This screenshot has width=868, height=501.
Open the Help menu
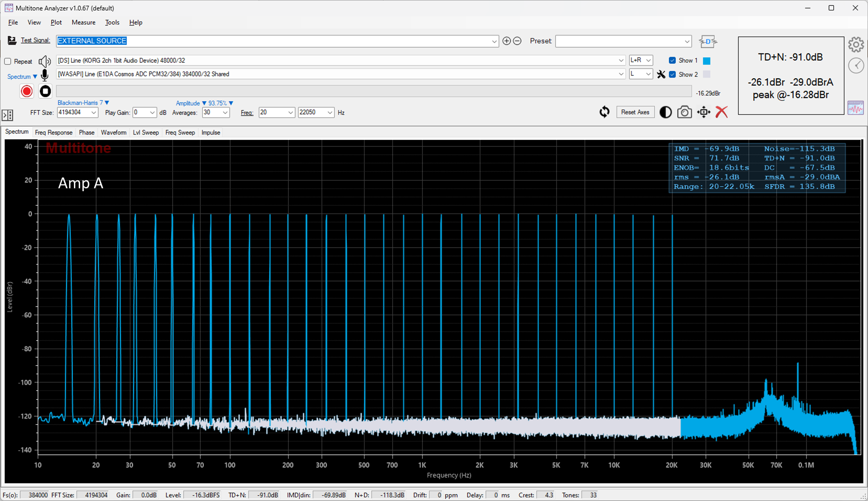click(x=136, y=22)
